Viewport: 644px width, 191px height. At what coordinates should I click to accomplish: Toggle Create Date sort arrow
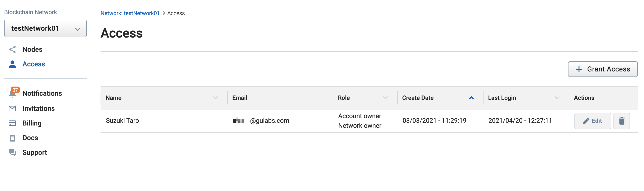[x=471, y=98]
